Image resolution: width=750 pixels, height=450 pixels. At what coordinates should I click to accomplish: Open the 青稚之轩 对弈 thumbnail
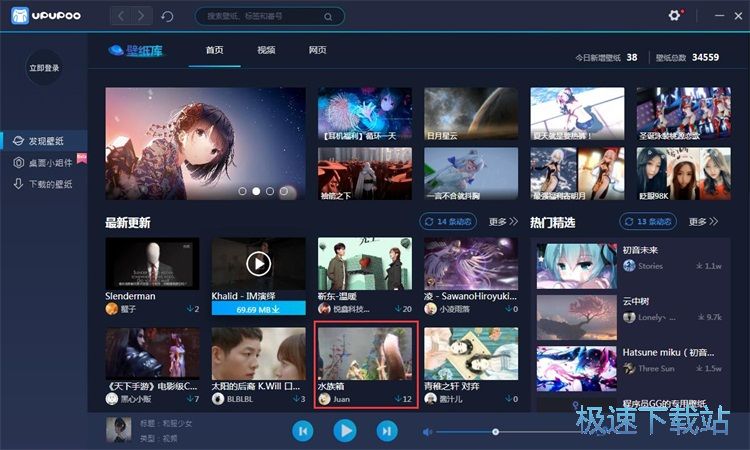[471, 353]
